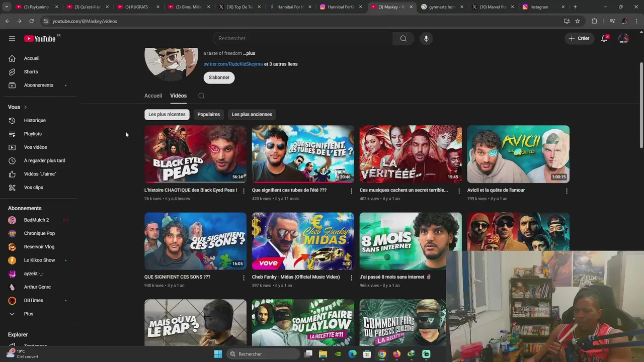This screenshot has width=644, height=362.
Task: Open options for 'Ces musiques cachent' video
Action: pos(459,191)
